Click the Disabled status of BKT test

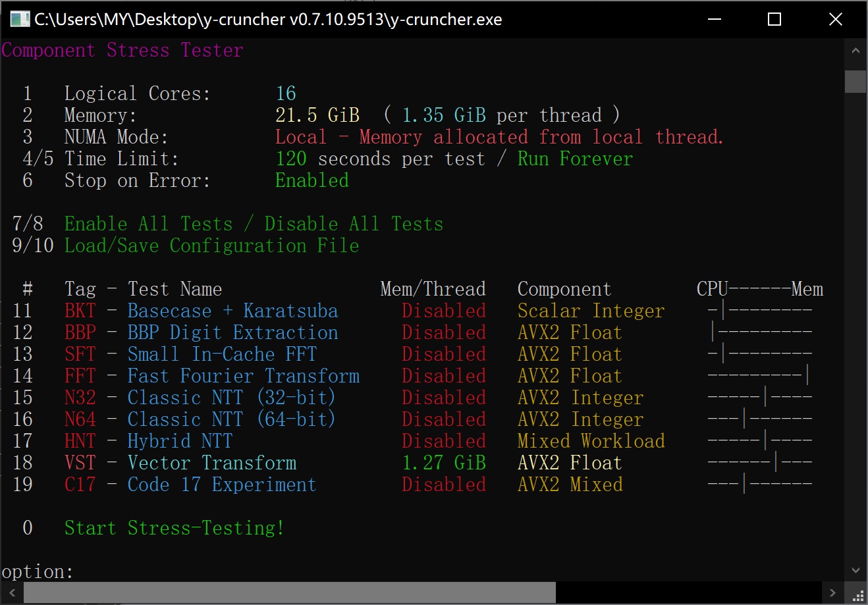point(443,311)
